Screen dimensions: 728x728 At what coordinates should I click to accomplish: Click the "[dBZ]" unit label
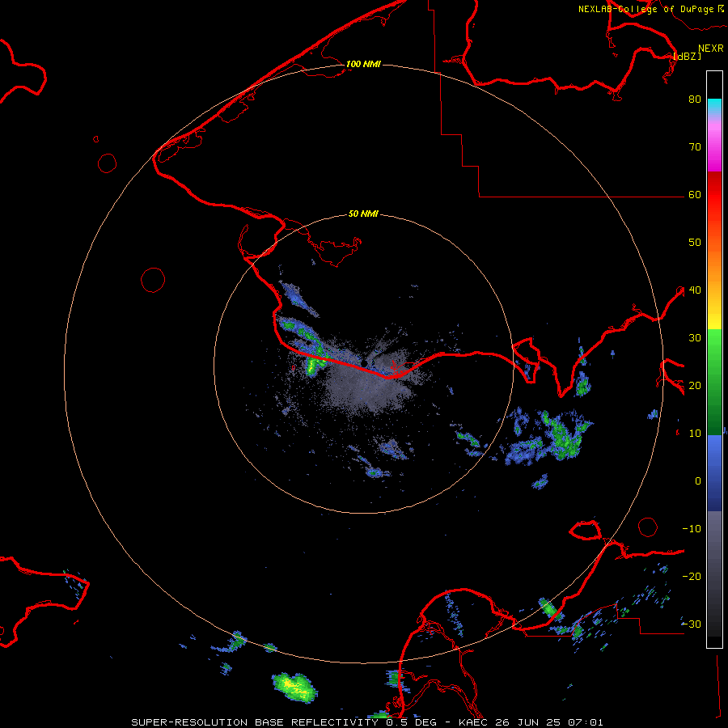(x=687, y=56)
